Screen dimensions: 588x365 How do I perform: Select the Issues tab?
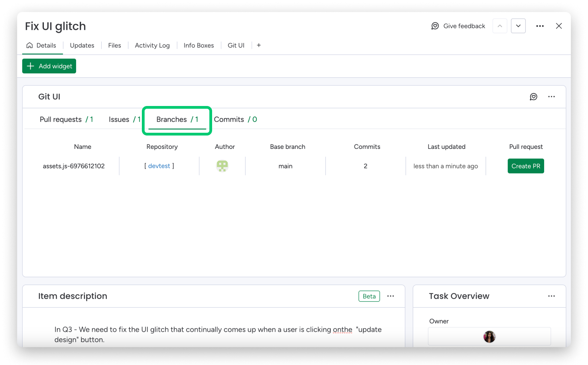(x=119, y=119)
